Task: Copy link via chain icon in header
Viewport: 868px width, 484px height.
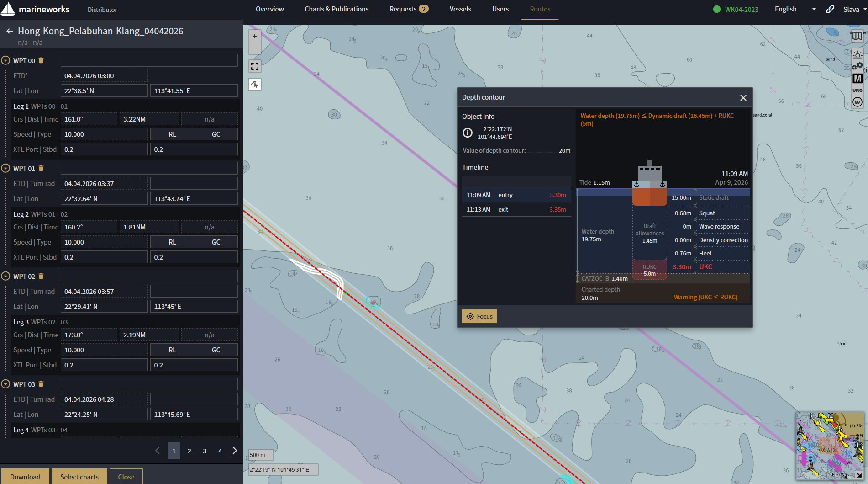Action: (830, 9)
